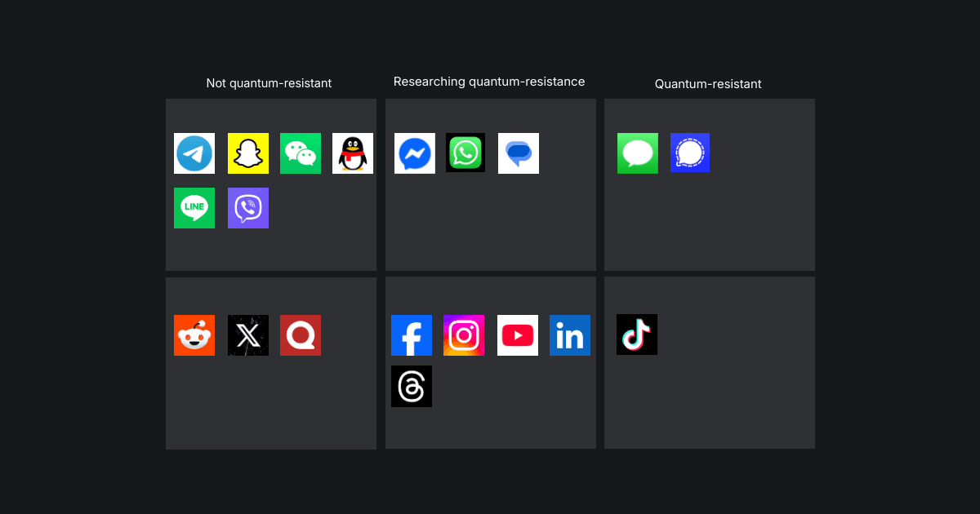Select the Quora icon
The width and height of the screenshot is (980, 514).
(301, 335)
